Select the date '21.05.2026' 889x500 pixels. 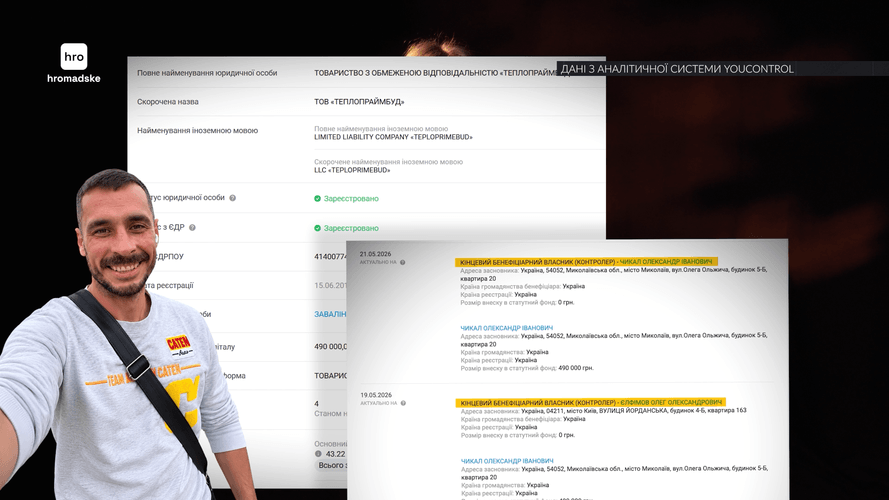[375, 255]
